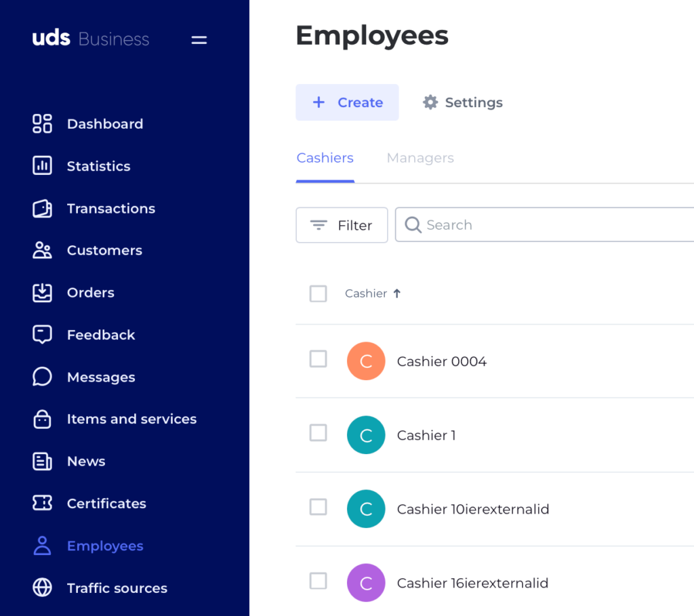Viewport: 694px width, 616px height.
Task: Select Employees in sidebar
Action: point(105,546)
